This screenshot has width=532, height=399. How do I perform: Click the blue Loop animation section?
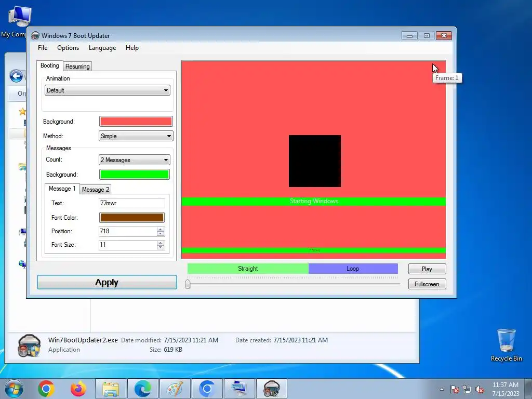point(353,269)
